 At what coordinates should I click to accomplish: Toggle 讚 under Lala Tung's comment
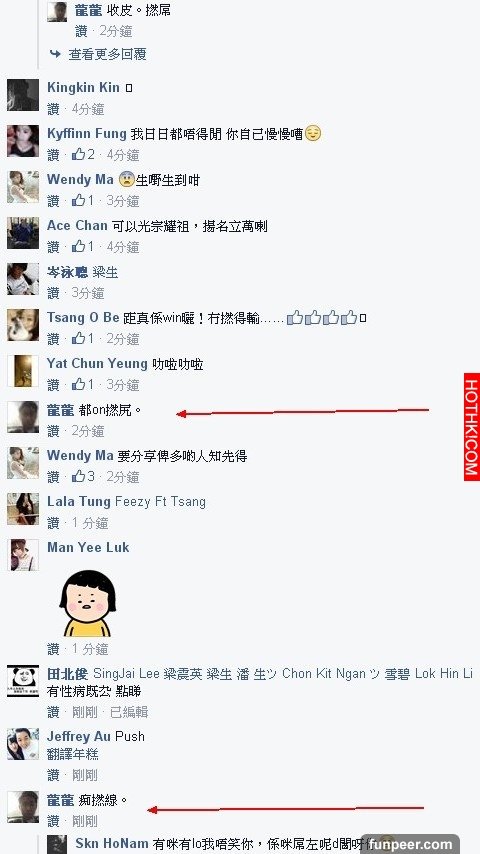pyautogui.click(x=53, y=523)
